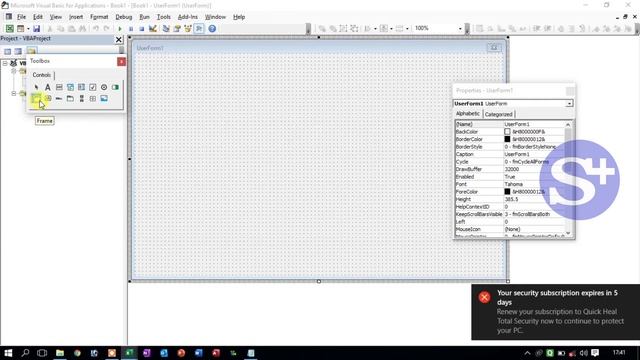The image size is (640, 360).
Task: Open the Debug menu
Action: [x=123, y=17]
